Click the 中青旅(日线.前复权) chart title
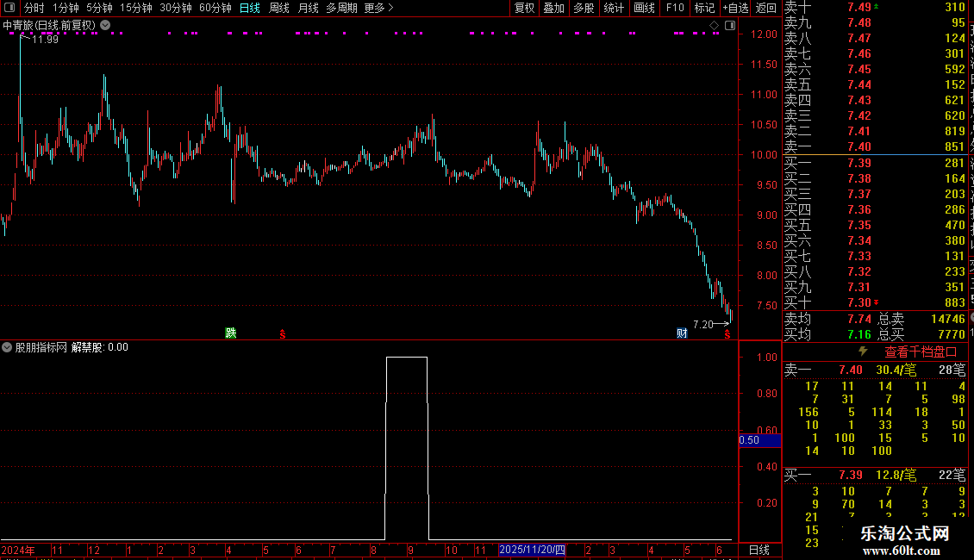The image size is (974, 560). click(49, 26)
